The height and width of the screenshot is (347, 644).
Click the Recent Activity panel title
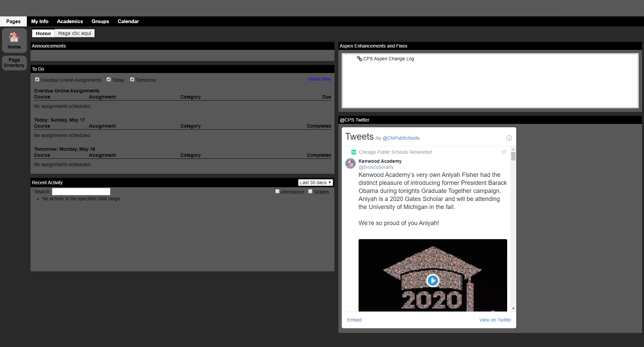click(47, 183)
